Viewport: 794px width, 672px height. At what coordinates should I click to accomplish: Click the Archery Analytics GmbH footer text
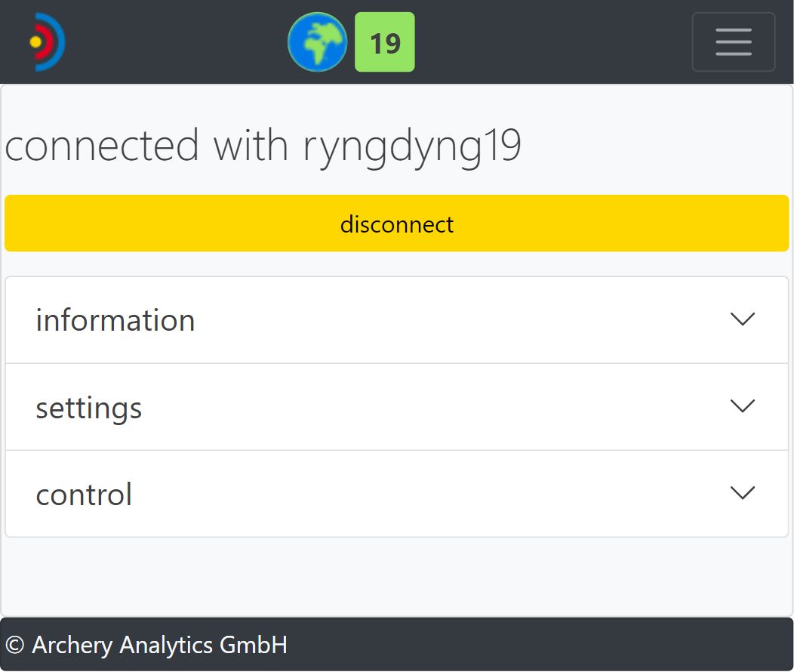159,645
